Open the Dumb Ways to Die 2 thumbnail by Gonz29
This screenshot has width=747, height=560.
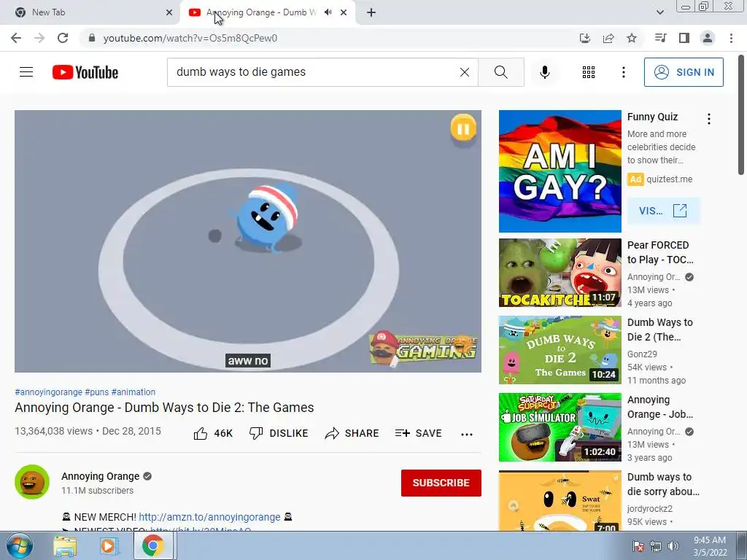pyautogui.click(x=560, y=350)
